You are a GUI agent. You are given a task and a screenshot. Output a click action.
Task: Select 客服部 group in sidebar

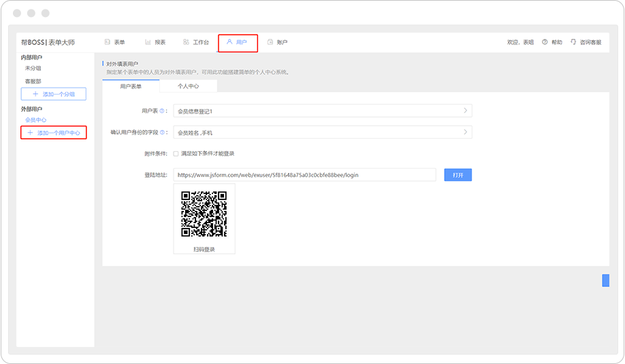coord(34,81)
